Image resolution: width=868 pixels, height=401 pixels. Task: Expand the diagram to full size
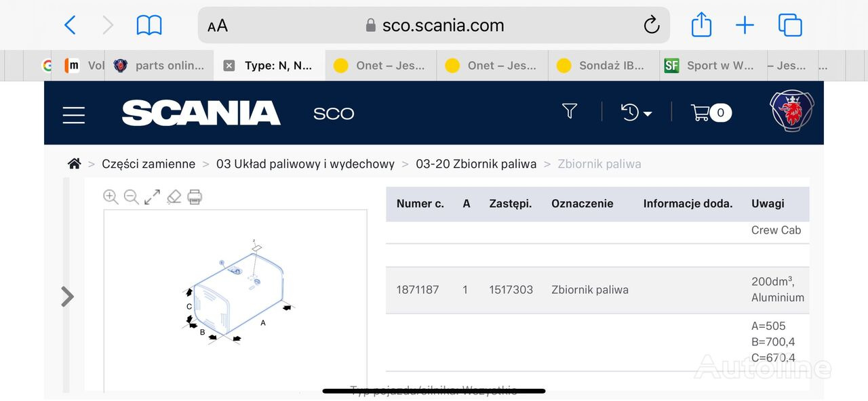click(153, 197)
